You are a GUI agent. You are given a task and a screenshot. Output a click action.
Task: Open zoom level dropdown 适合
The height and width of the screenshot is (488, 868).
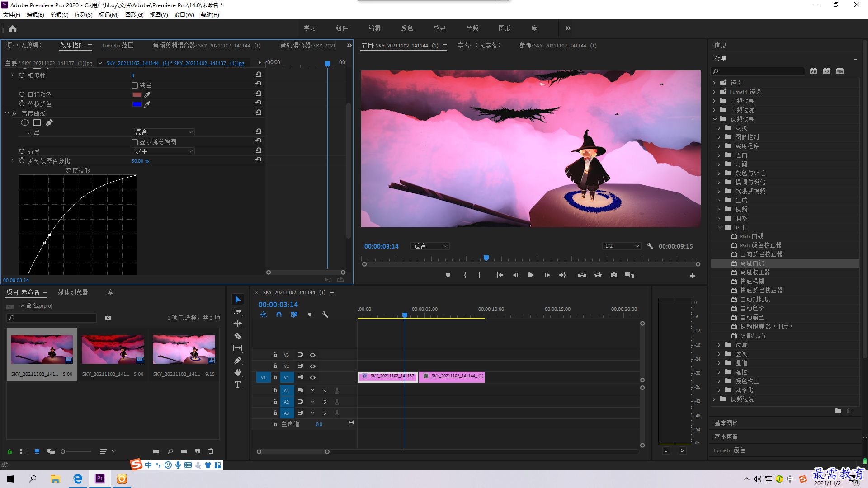430,246
